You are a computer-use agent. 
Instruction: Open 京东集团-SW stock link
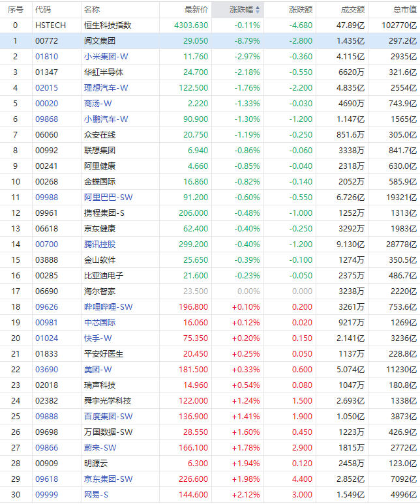pos(108,479)
